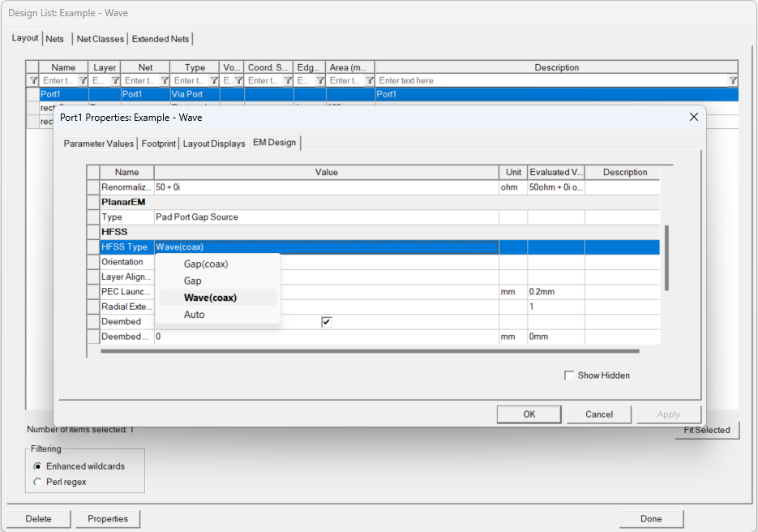Select Enhanced wildcards filtering option

pos(38,466)
